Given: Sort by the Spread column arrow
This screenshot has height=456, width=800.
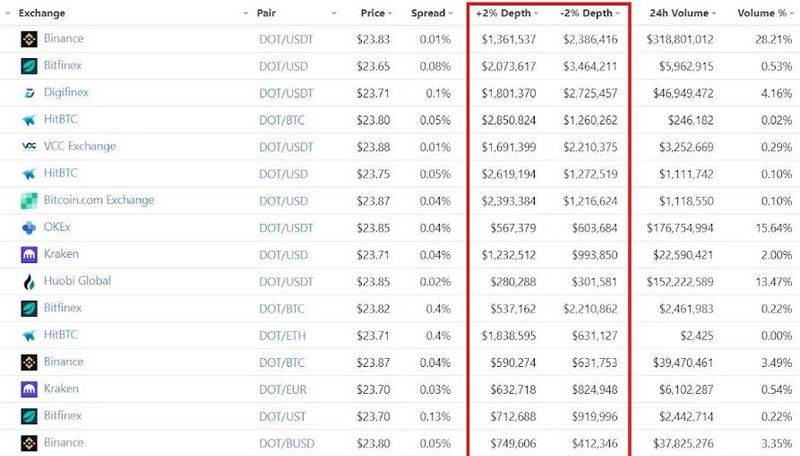Looking at the screenshot, I should (x=451, y=13).
